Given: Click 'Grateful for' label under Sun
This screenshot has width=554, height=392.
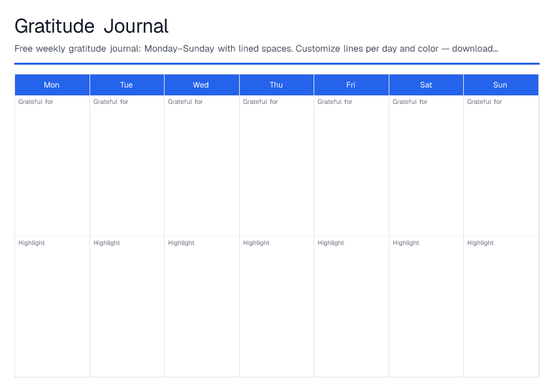Looking at the screenshot, I should click(x=484, y=102).
